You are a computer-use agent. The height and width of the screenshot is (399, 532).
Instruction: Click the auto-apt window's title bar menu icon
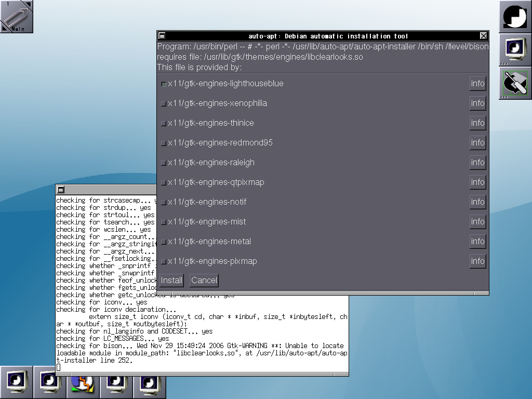pos(162,36)
